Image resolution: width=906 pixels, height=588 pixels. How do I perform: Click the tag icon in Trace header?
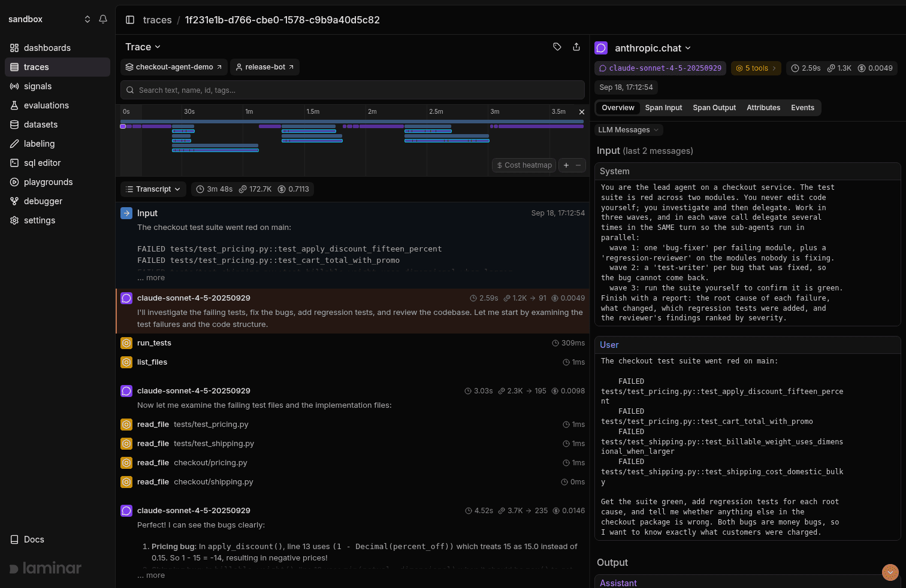click(x=557, y=47)
